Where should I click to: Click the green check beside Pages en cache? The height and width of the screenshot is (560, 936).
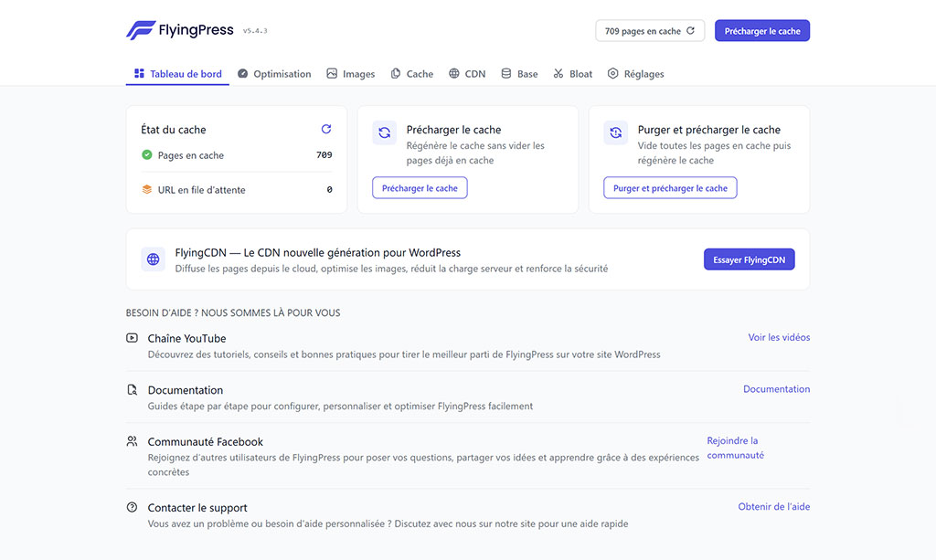147,155
